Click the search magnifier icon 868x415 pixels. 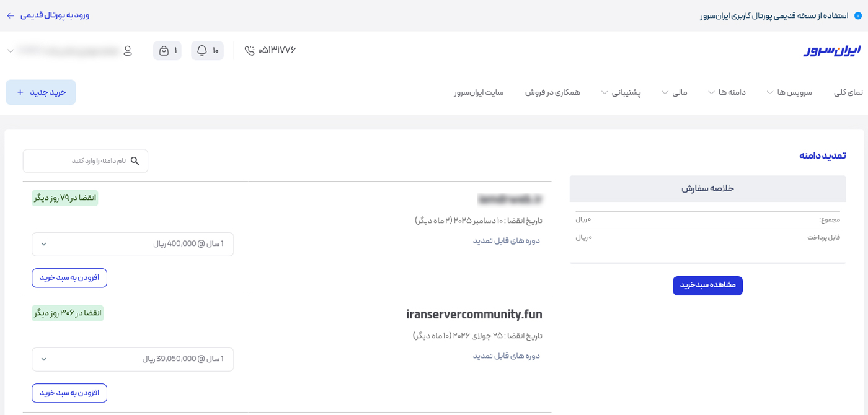pos(135,161)
